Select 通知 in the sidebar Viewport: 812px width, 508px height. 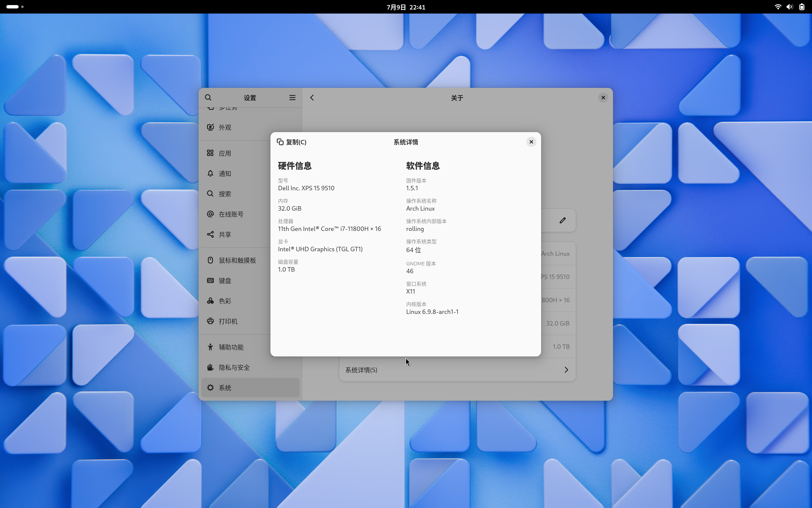tap(250, 174)
